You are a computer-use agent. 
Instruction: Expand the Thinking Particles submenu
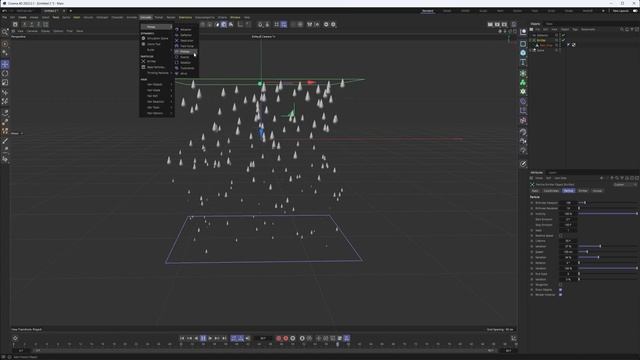[x=171, y=73]
